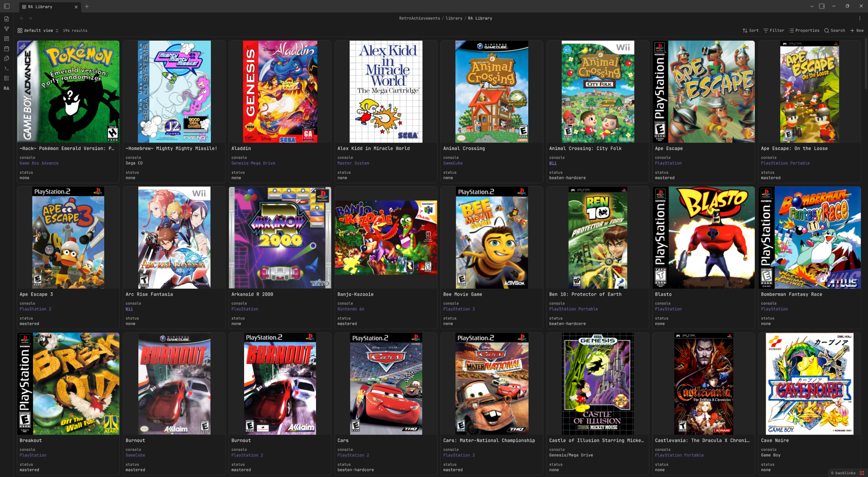Open the three-dot more options menu
The image size is (868, 477).
(x=860, y=18)
